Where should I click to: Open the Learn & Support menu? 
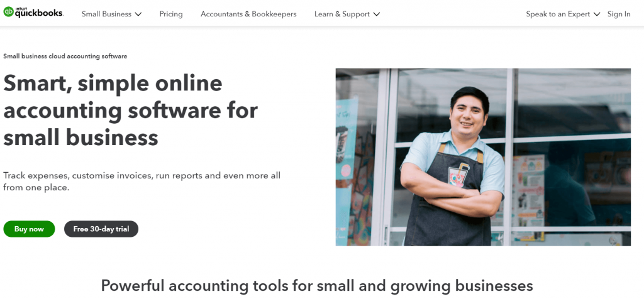tap(347, 14)
